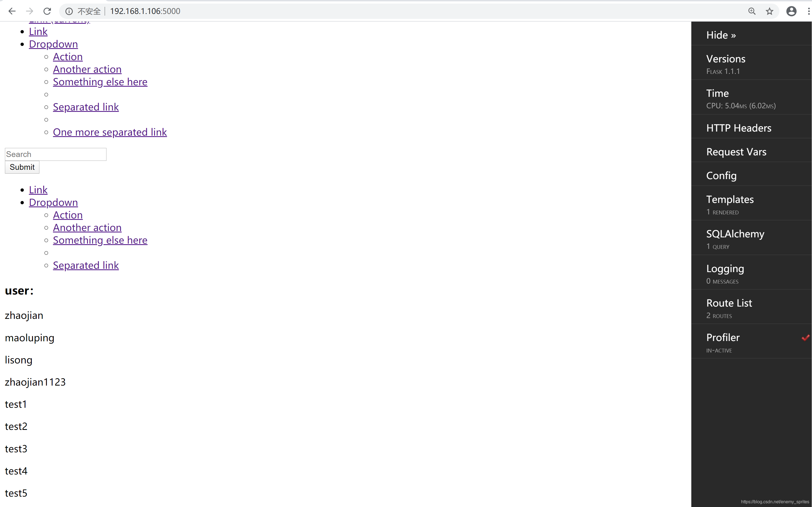Open the SQLAlchemy query panel
The width and height of the screenshot is (812, 507).
[735, 234]
